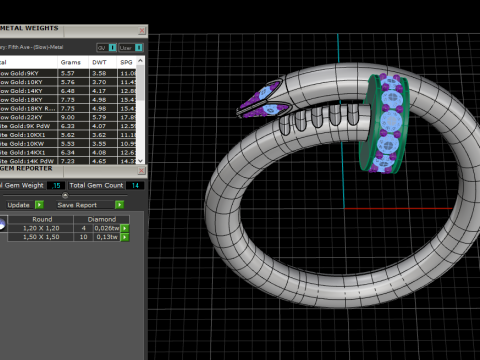
Task: Select the Gold:10KW row
Action: point(29,144)
